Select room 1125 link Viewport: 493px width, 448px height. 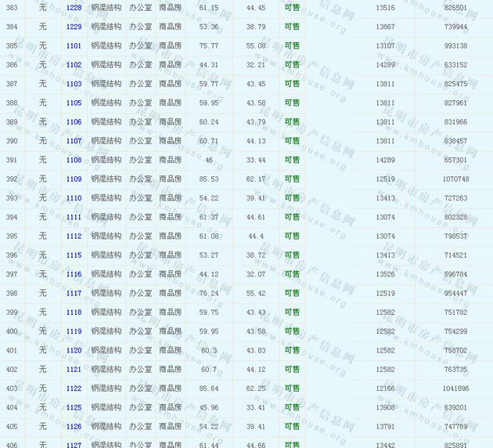74,408
